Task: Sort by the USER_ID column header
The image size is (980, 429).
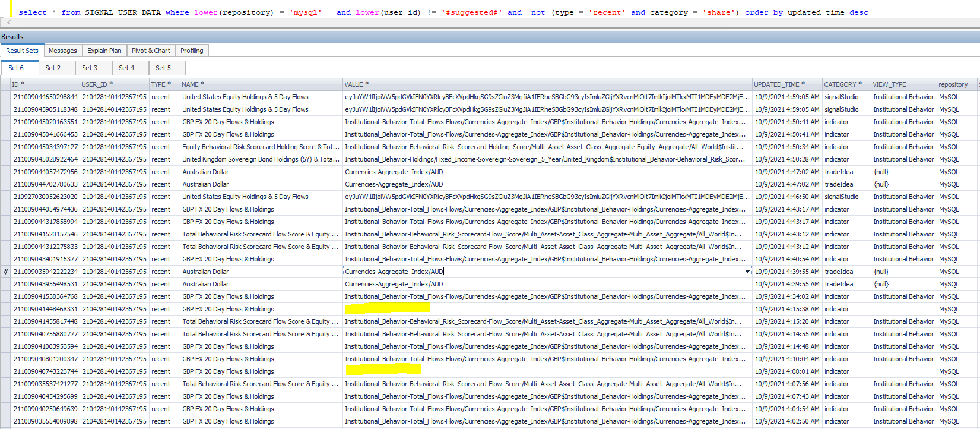Action: 115,84
